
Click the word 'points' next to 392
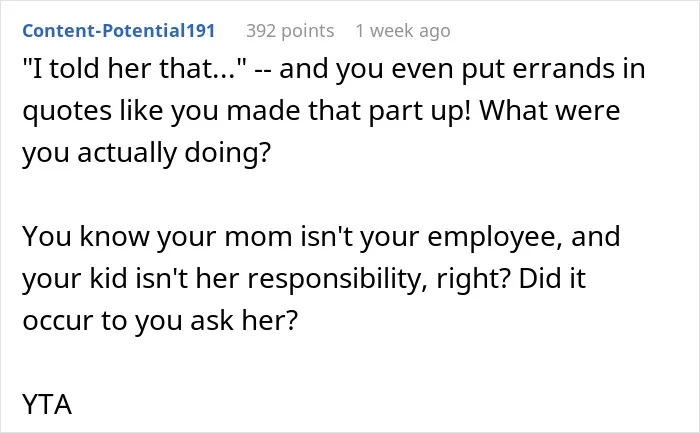pos(308,31)
